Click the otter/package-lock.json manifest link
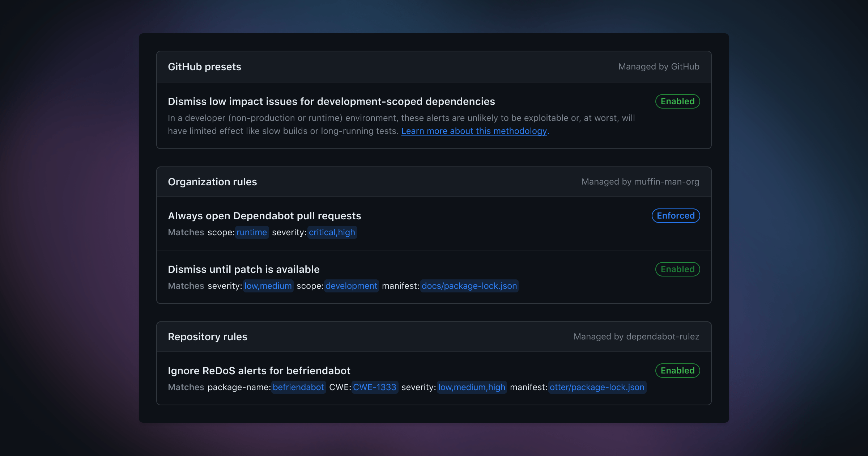 coord(596,387)
